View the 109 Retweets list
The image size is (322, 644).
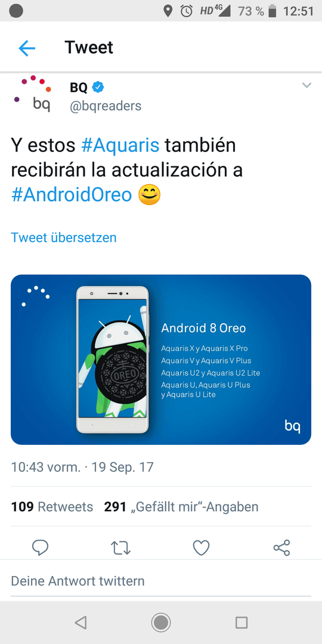coord(52,507)
